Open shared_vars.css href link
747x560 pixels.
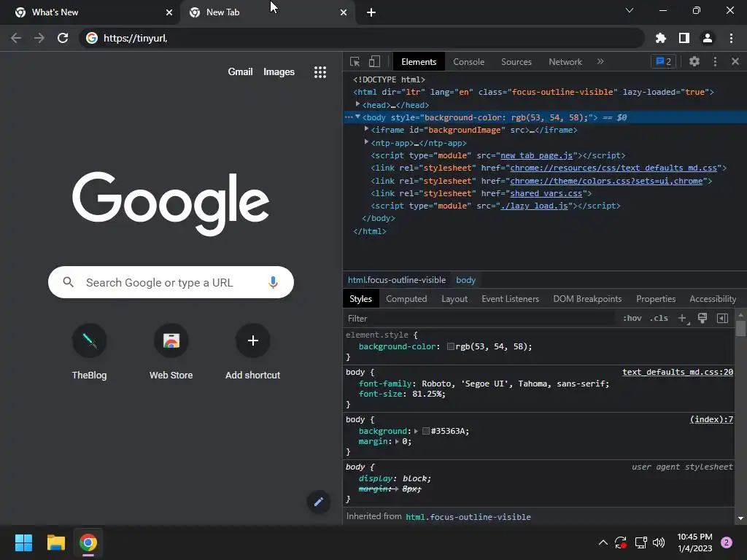click(546, 193)
